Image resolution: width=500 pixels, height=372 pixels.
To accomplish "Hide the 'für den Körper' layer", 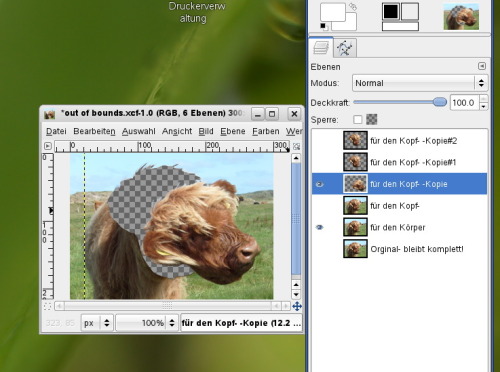I will [x=319, y=227].
